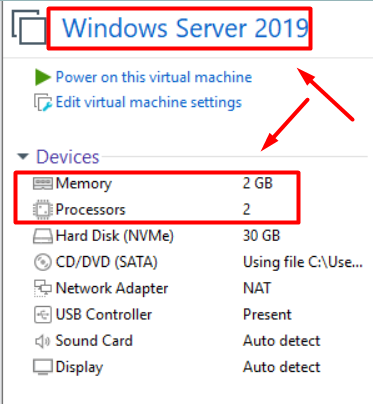The height and width of the screenshot is (404, 373).
Task: Click the Edit settings wrench icon
Action: pos(43,102)
